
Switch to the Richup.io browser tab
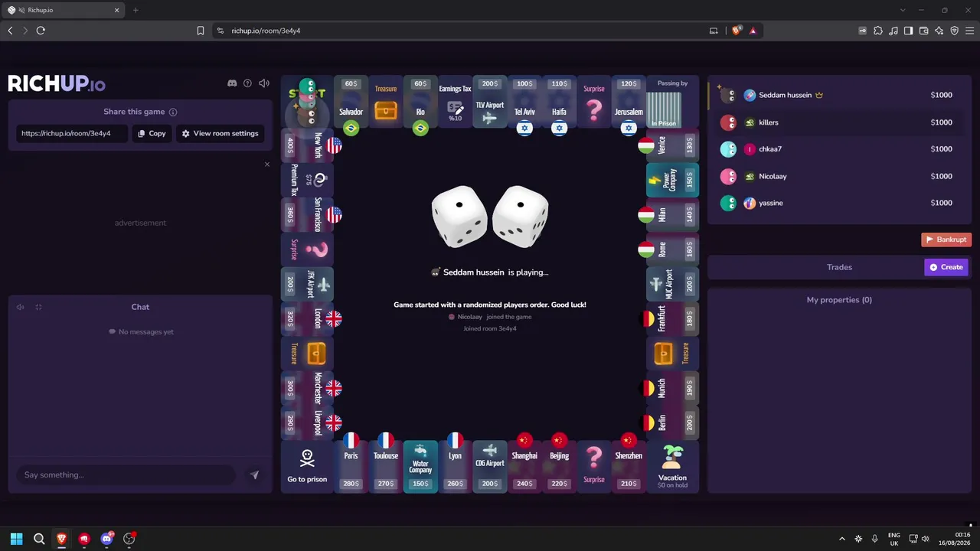click(x=64, y=10)
